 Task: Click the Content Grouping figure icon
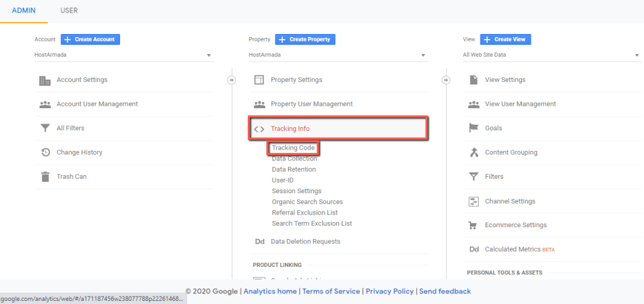[474, 152]
